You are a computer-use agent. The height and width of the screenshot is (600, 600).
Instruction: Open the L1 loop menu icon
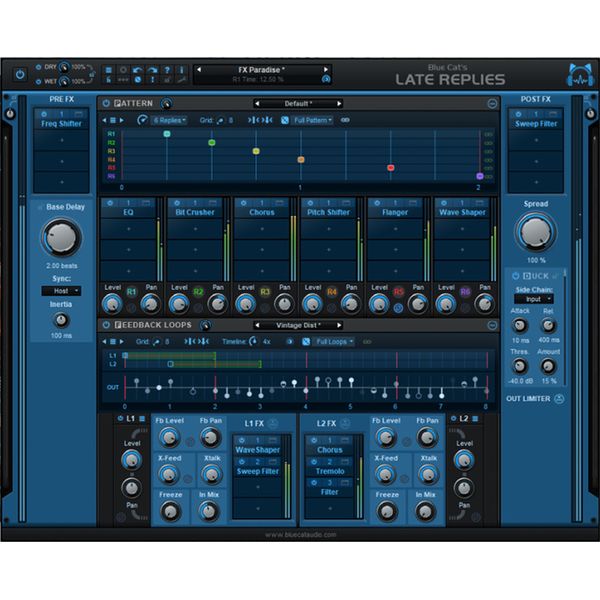[x=142, y=419]
